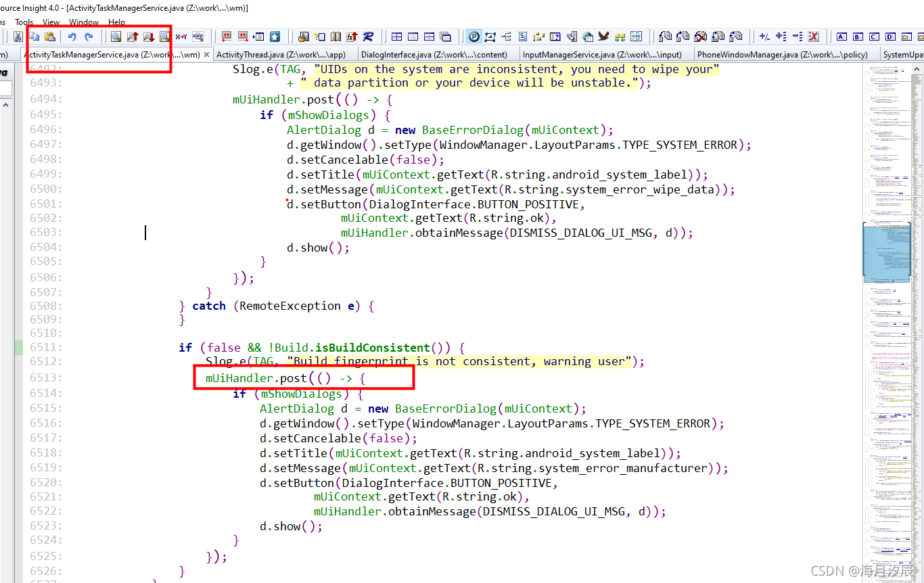Paste clipboard contents via the Paste icon
Screen dimensions: 924x583
coord(50,37)
